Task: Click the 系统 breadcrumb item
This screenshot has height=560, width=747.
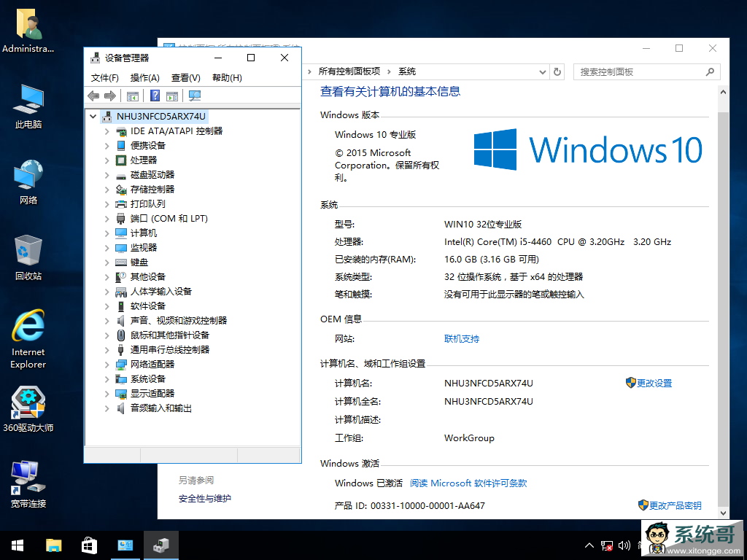Action: (x=407, y=71)
